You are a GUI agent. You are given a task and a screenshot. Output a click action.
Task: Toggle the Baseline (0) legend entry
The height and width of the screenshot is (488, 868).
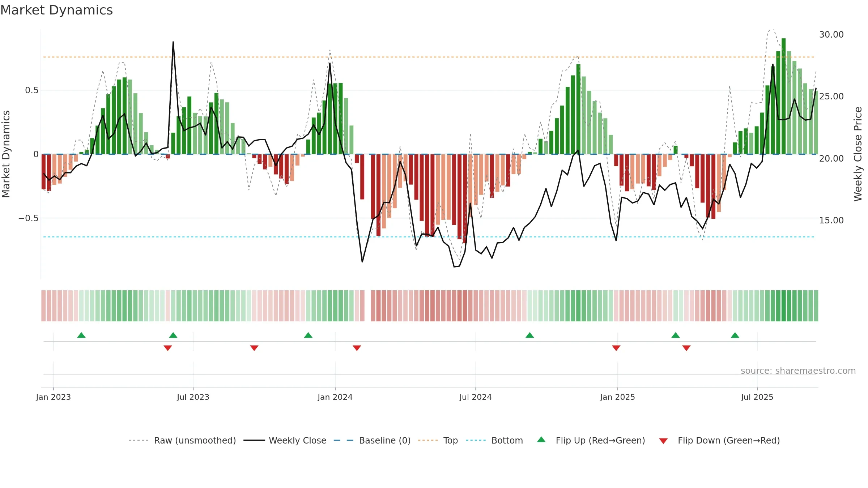click(372, 440)
